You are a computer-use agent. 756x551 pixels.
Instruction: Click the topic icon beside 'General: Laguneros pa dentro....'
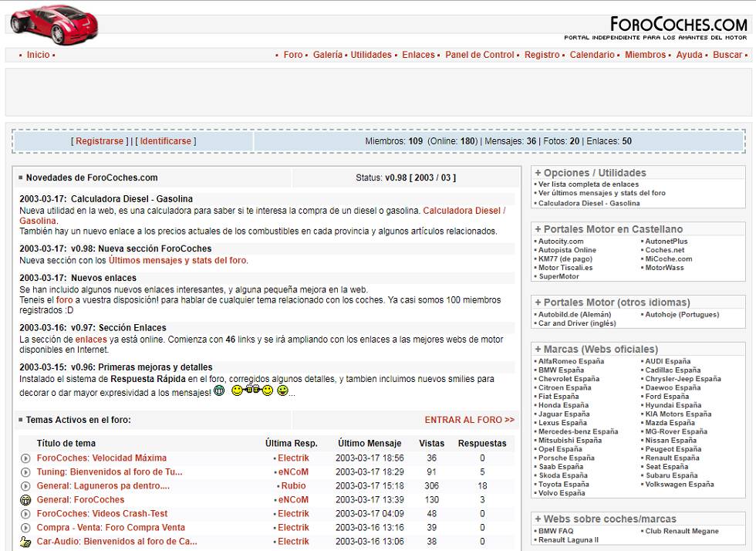click(24, 485)
